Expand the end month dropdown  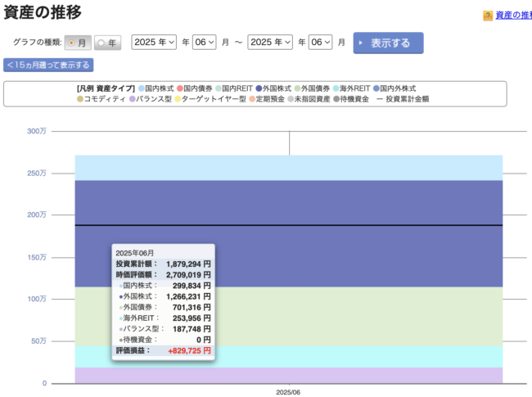coord(320,43)
